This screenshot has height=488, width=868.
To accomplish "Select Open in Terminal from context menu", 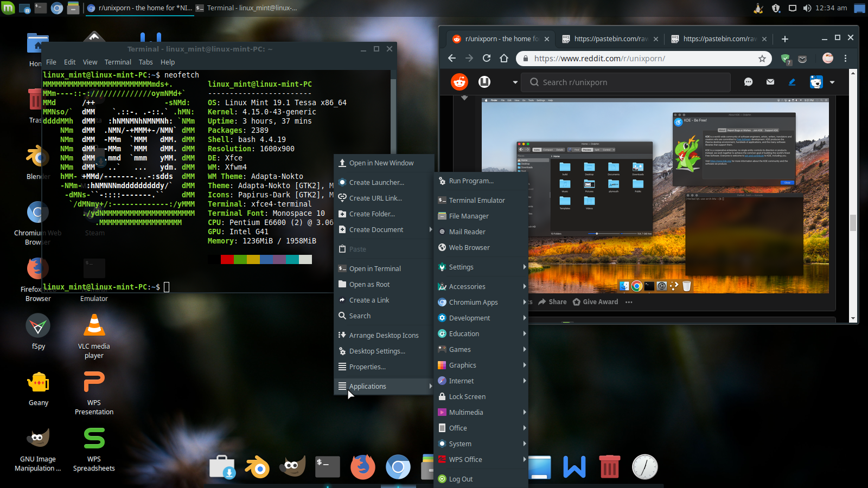I will coord(375,269).
